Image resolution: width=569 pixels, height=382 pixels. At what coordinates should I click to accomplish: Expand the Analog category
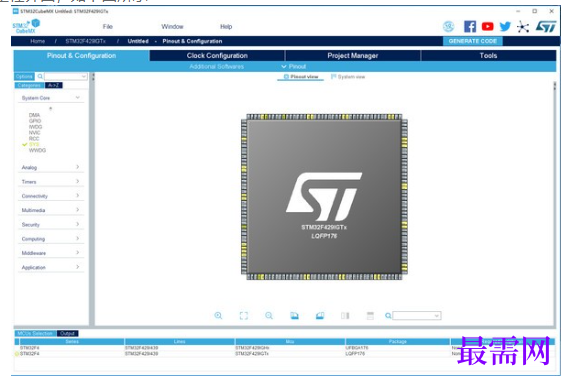pyautogui.click(x=50, y=167)
